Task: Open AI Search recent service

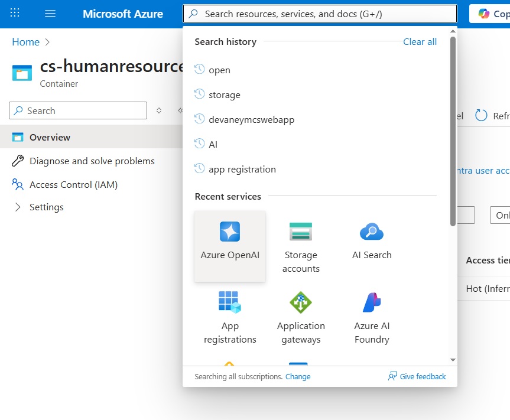Action: pos(372,246)
